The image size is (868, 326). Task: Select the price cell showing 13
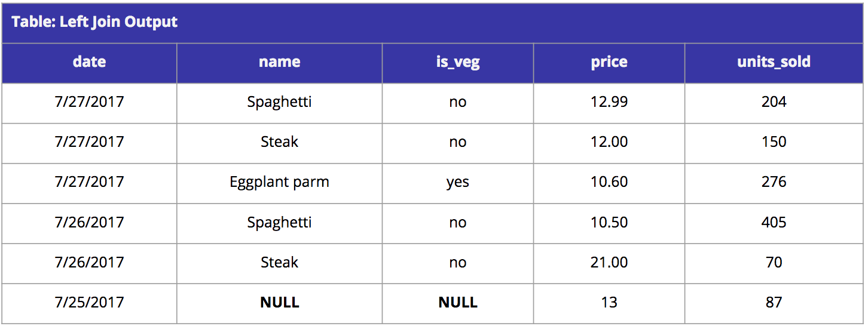(x=609, y=304)
